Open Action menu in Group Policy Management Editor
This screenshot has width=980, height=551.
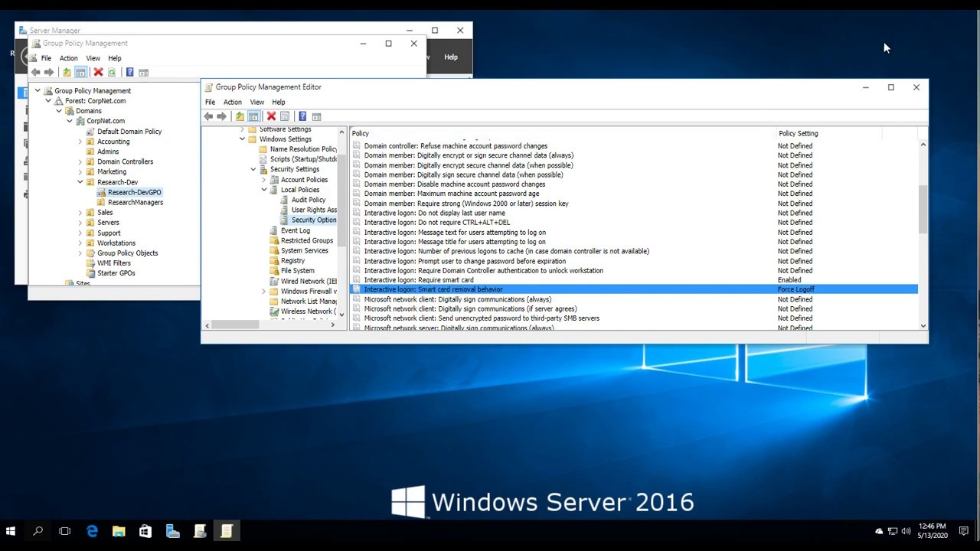click(x=232, y=102)
